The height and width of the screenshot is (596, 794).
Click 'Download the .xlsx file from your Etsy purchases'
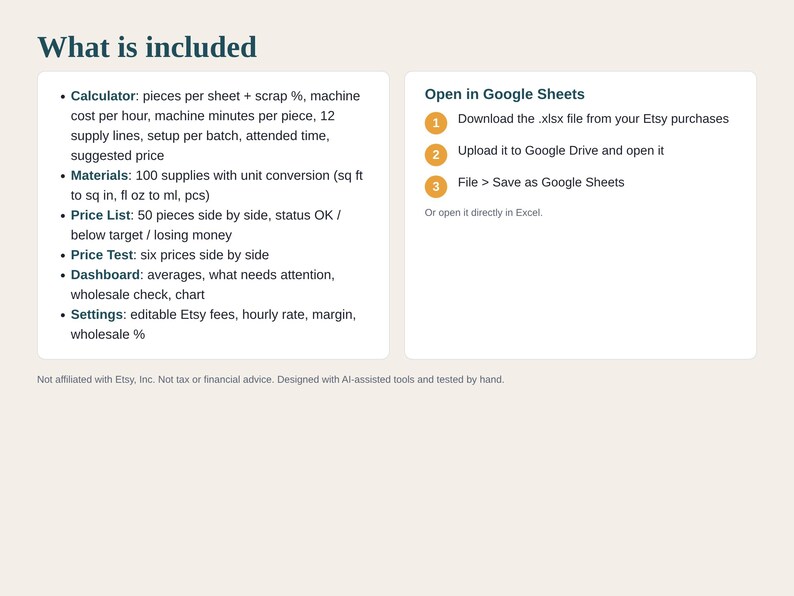coord(593,118)
